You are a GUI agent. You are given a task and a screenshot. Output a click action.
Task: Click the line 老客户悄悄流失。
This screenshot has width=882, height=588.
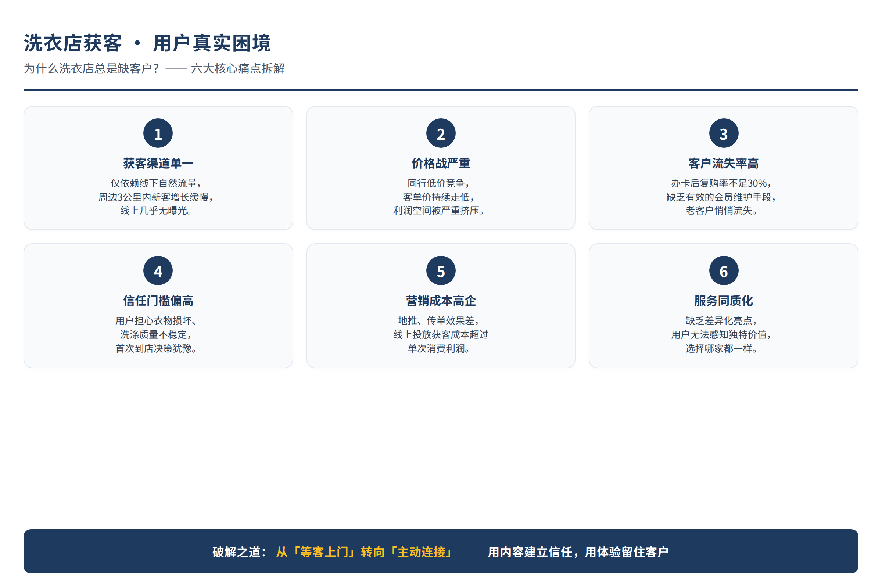pos(722,210)
